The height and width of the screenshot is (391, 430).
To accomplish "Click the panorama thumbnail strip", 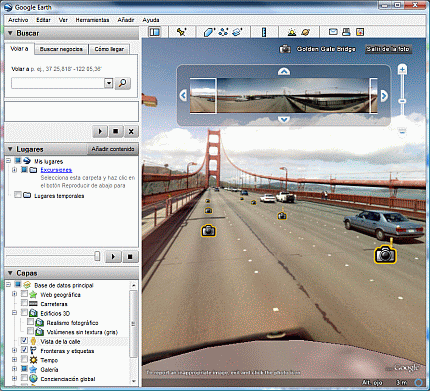I will 283,96.
